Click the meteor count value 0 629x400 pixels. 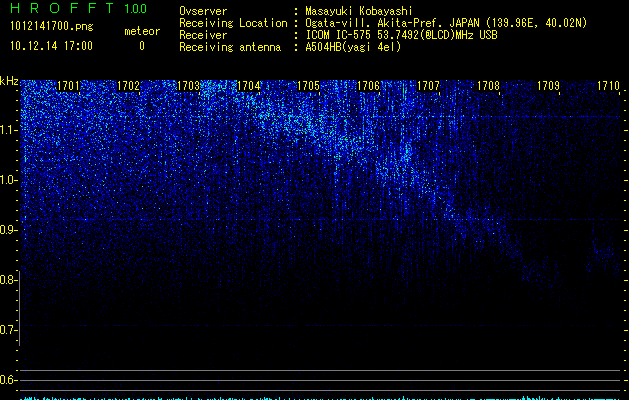pyautogui.click(x=142, y=46)
